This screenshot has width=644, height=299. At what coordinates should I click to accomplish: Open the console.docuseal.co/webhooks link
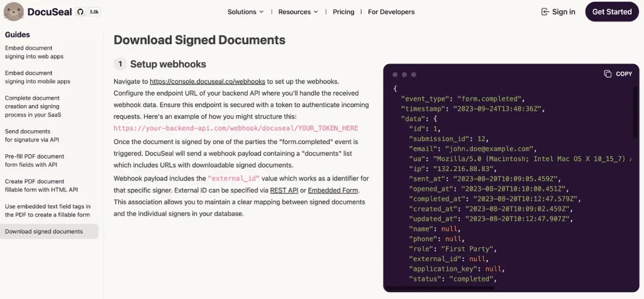click(x=207, y=82)
